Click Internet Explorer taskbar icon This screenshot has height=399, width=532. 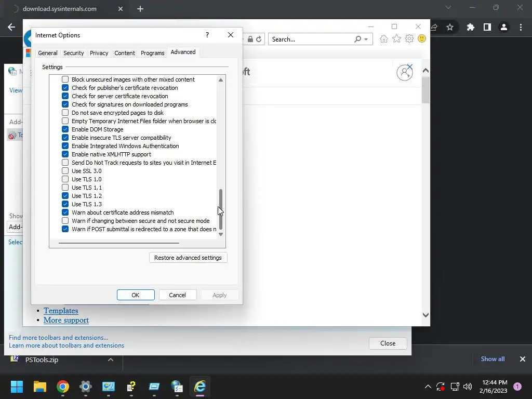coord(200,386)
